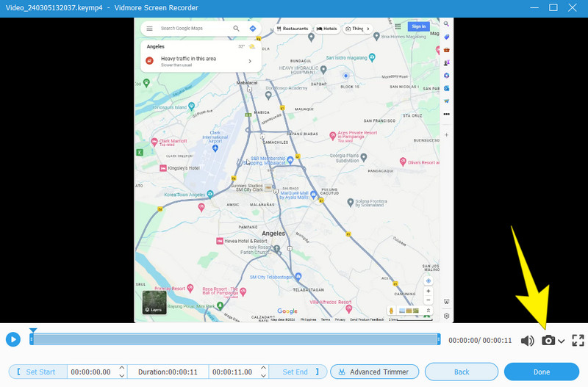Click Set Start trim button

pos(37,372)
